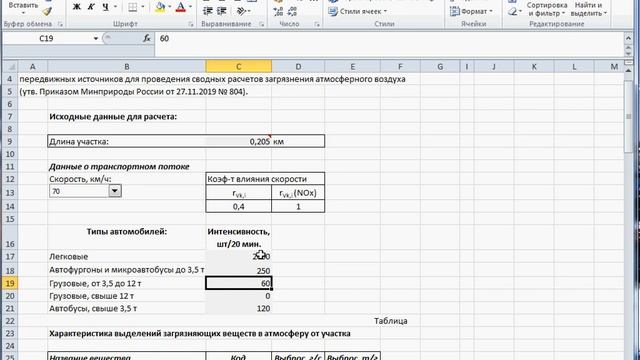Click the Insert Function fx icon
The width and height of the screenshot is (640, 360).
point(147,38)
